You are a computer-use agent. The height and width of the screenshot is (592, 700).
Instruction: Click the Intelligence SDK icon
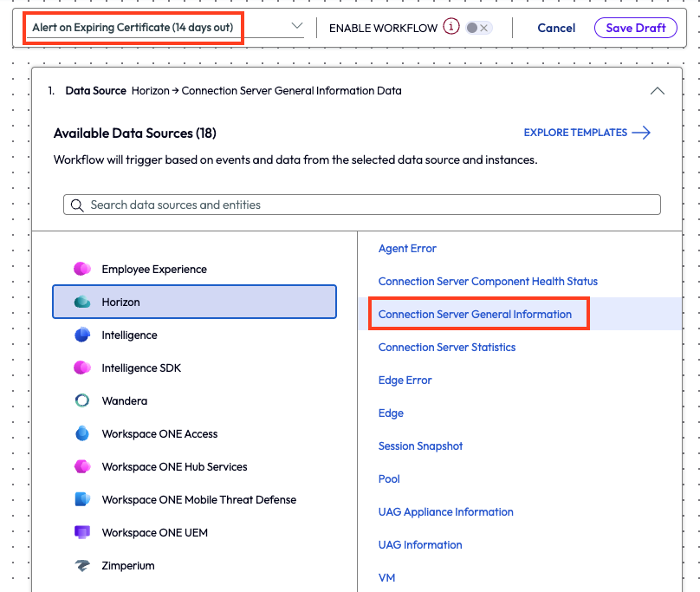pos(82,368)
